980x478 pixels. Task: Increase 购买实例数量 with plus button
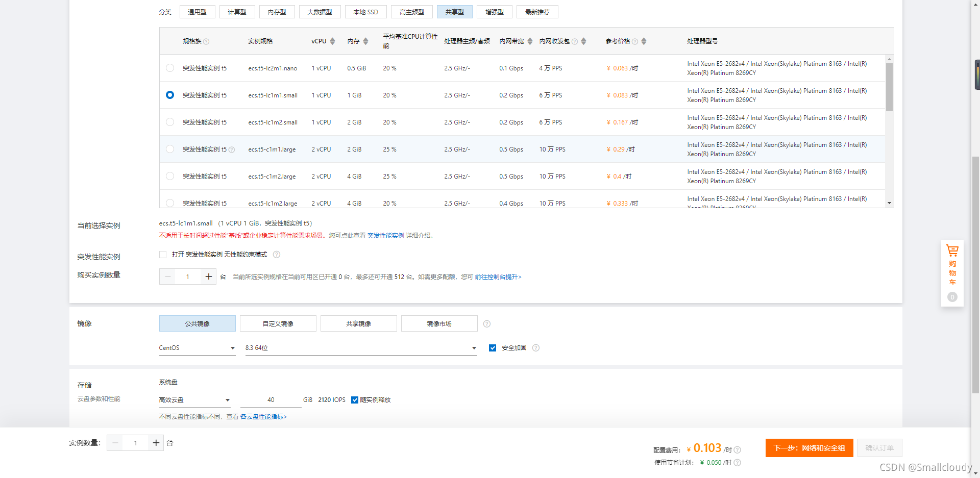[x=208, y=276]
